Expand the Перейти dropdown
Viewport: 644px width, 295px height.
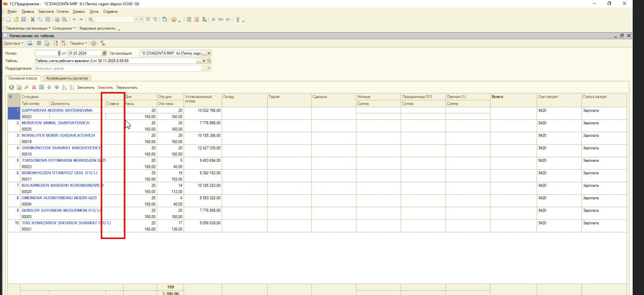[x=78, y=43]
